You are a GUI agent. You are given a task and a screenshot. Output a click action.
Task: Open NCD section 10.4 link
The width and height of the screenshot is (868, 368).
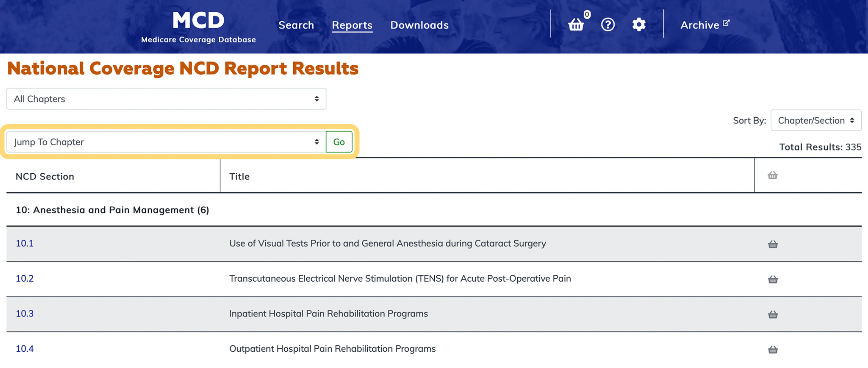tap(25, 349)
